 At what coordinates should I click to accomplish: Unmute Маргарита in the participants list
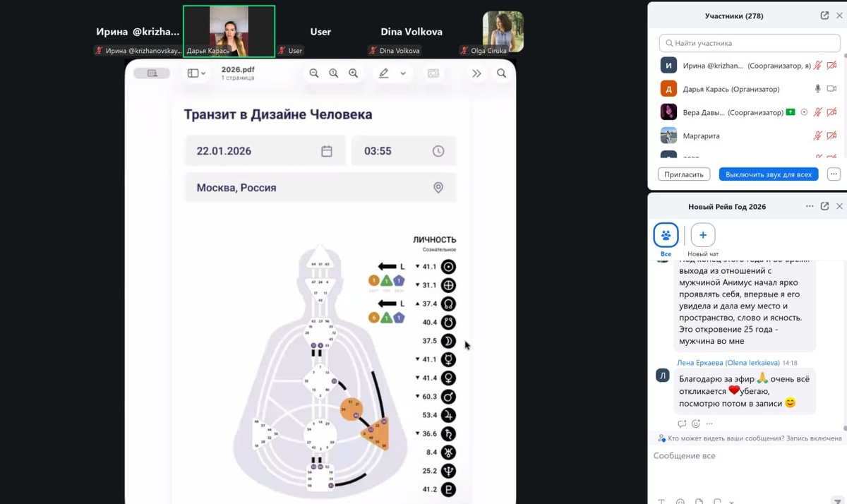pos(818,136)
